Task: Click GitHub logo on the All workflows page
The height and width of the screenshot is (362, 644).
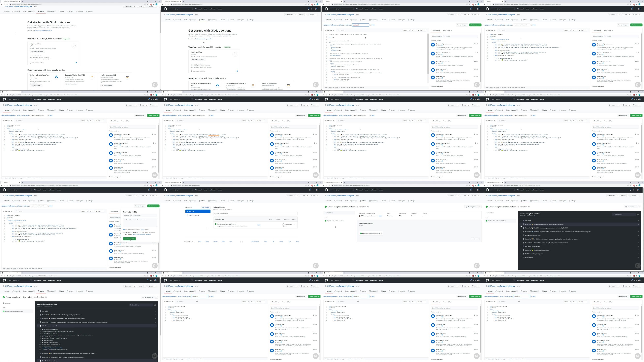Action: click(x=165, y=190)
